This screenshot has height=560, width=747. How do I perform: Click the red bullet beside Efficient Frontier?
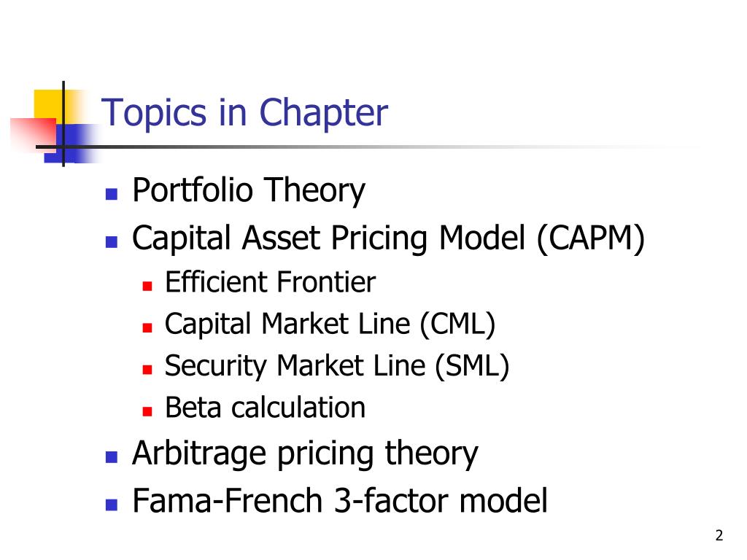[147, 286]
